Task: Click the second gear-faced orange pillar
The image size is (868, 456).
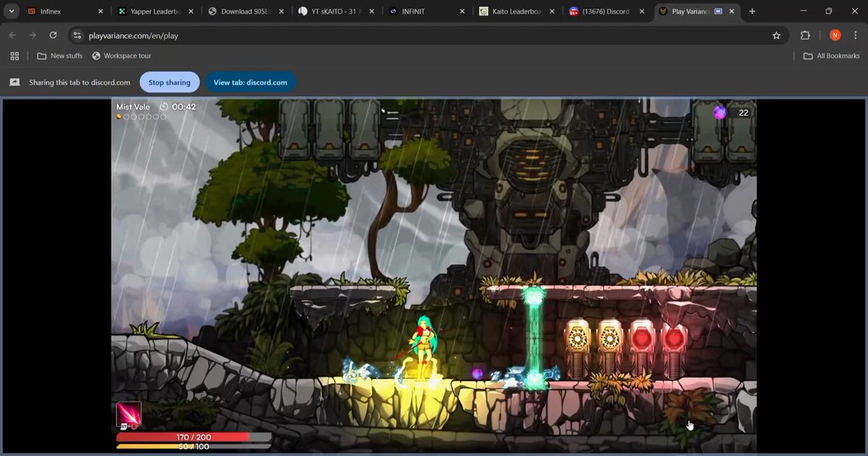Action: coord(610,349)
